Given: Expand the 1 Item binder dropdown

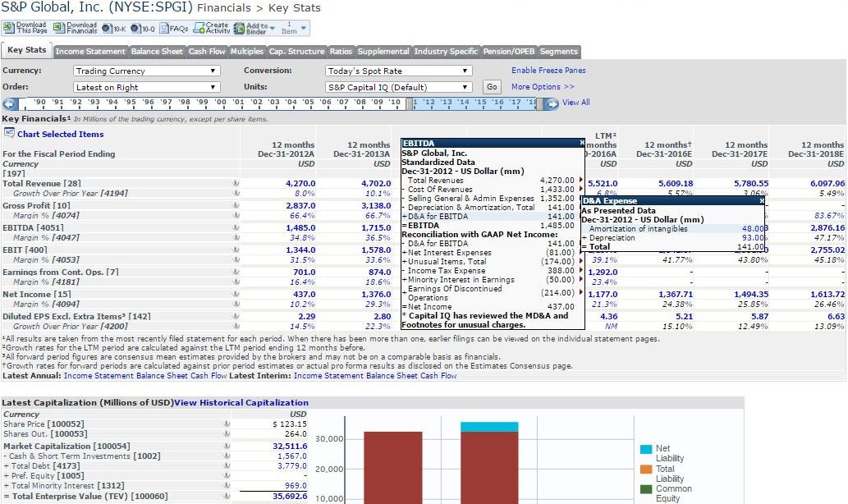Looking at the screenshot, I should [x=304, y=28].
